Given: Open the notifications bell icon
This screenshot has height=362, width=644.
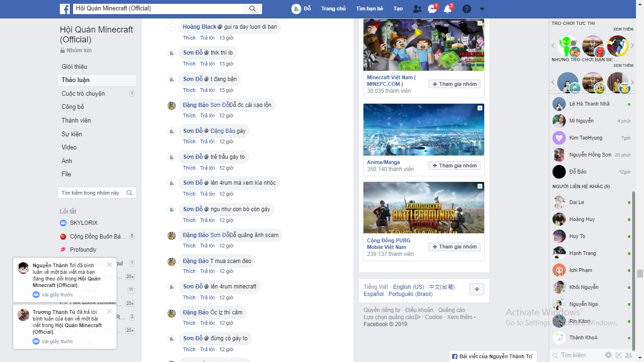Looking at the screenshot, I should point(448,9).
